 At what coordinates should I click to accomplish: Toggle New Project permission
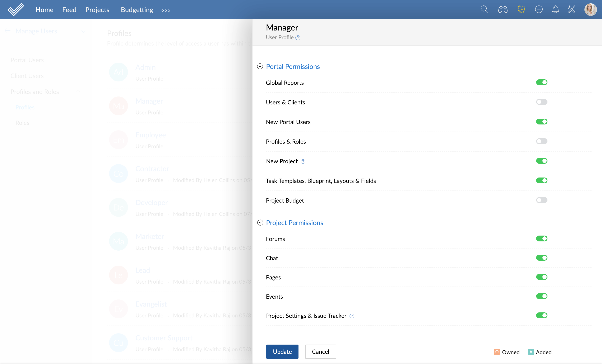click(x=542, y=161)
